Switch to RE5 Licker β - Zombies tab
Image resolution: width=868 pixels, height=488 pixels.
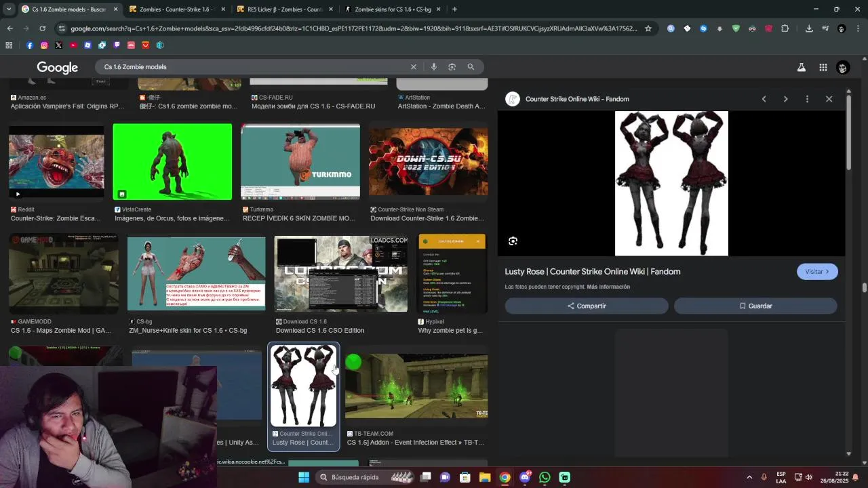(285, 9)
